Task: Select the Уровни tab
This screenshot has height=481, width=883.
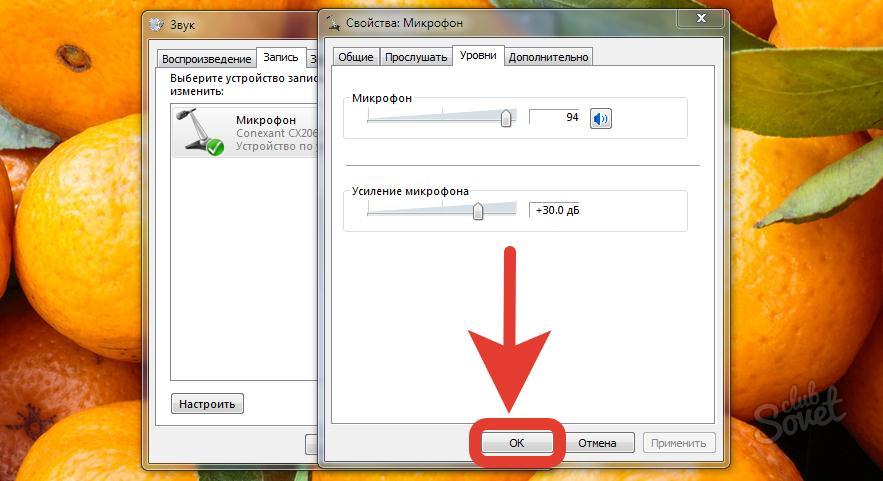Action: 478,55
